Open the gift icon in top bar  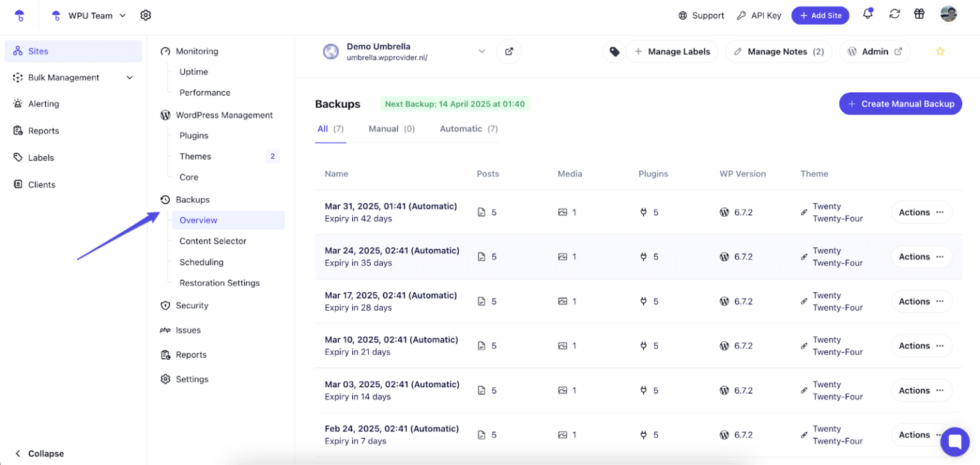[919, 15]
